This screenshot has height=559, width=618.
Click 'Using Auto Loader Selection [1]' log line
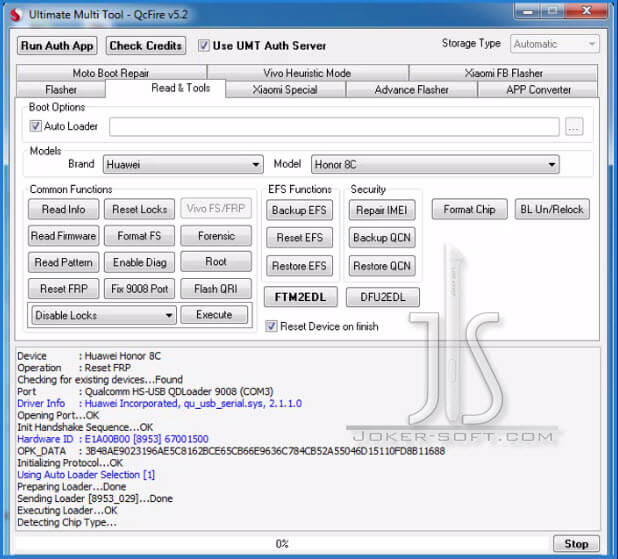coord(86,475)
